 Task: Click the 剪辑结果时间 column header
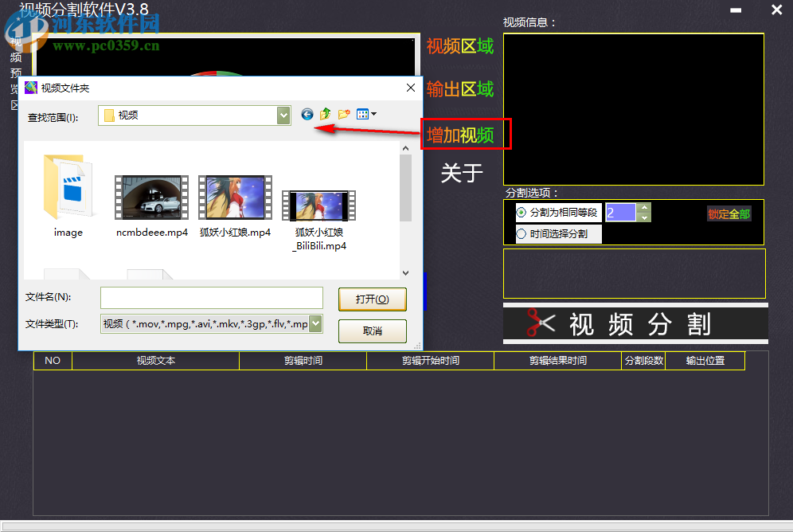pos(558,361)
